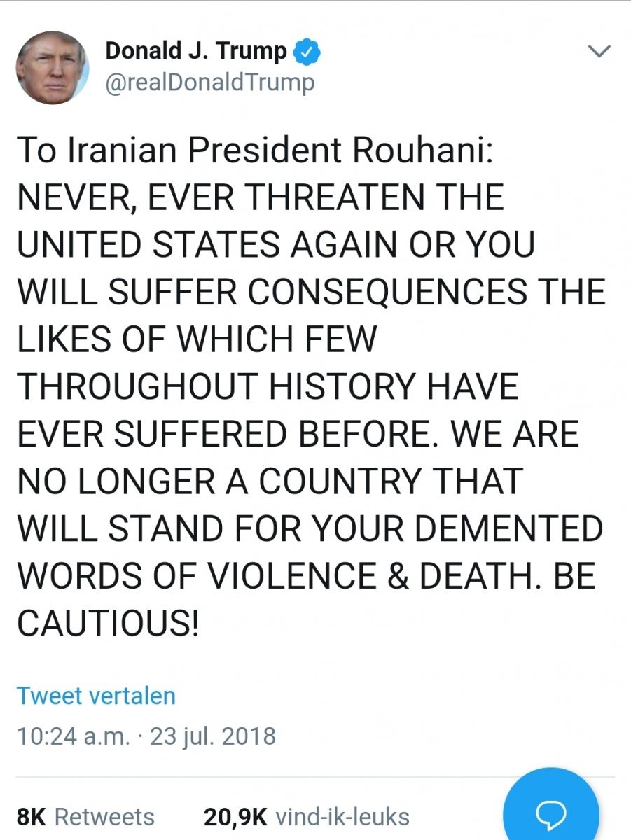Open the vind-ik-leuks label

click(x=342, y=817)
